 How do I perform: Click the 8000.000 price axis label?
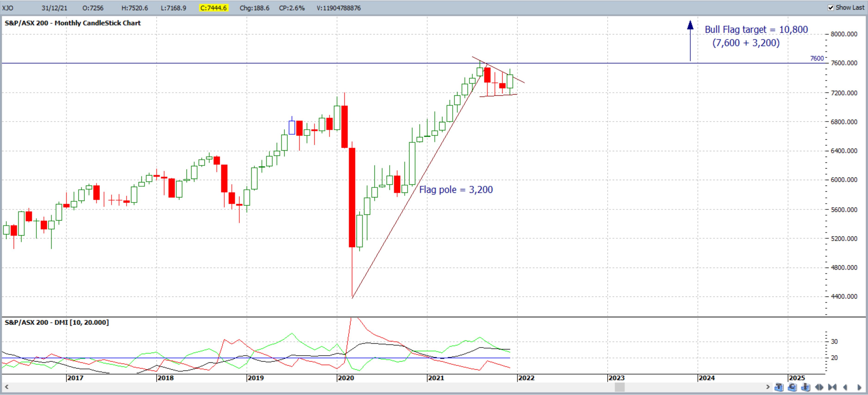pos(844,34)
